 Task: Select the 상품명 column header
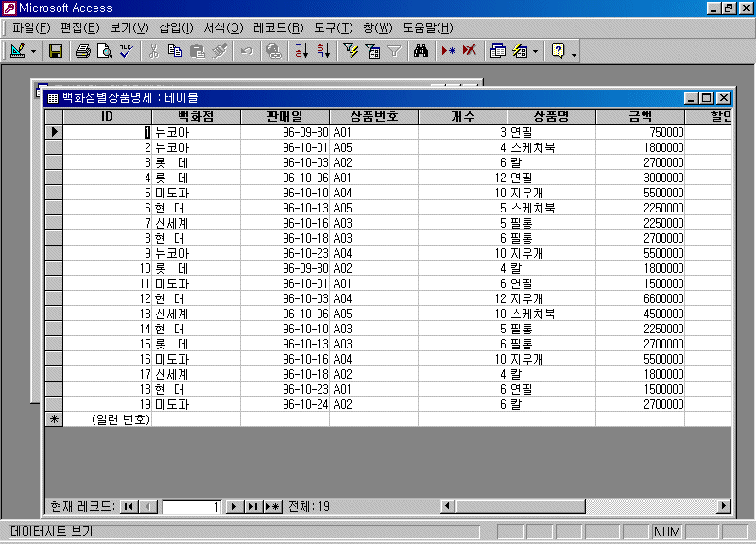[552, 116]
